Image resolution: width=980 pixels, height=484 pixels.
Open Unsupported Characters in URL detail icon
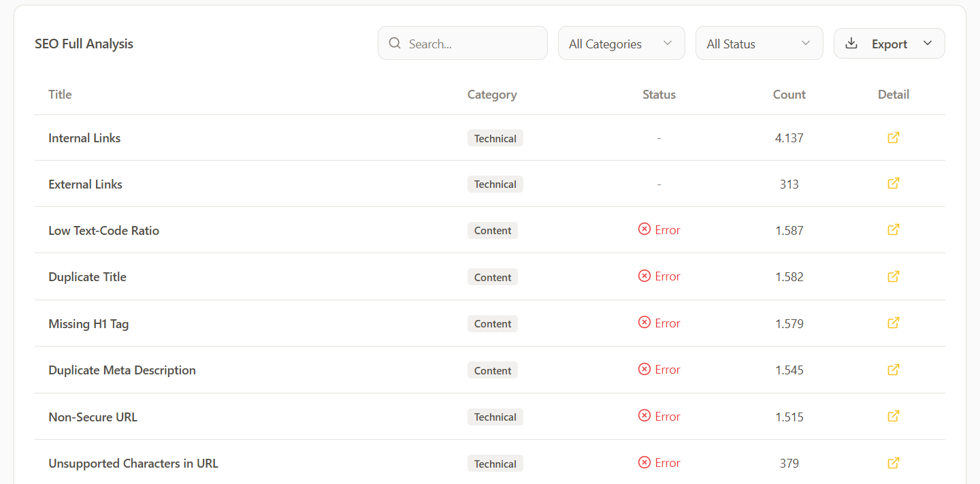tap(894, 463)
